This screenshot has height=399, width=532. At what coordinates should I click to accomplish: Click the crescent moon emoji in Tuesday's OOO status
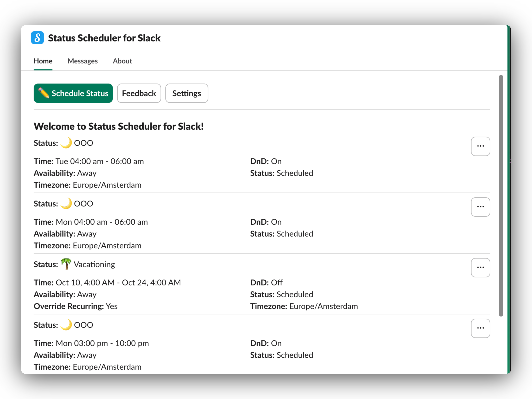(66, 143)
